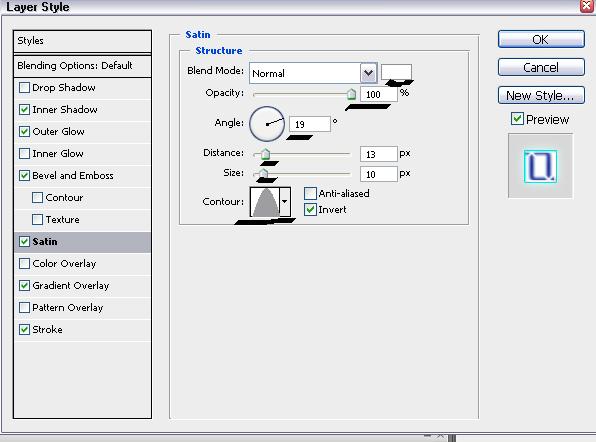Image resolution: width=596 pixels, height=442 pixels.
Task: Toggle the Invert checkbox
Action: tap(310, 209)
